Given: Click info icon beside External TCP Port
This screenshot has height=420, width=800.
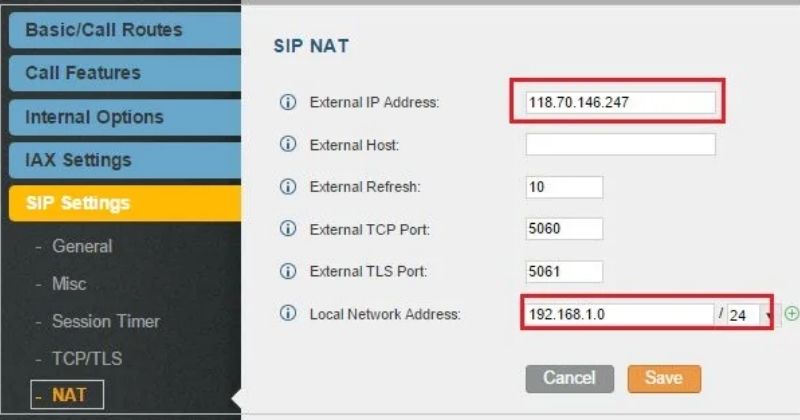Looking at the screenshot, I should [x=288, y=229].
